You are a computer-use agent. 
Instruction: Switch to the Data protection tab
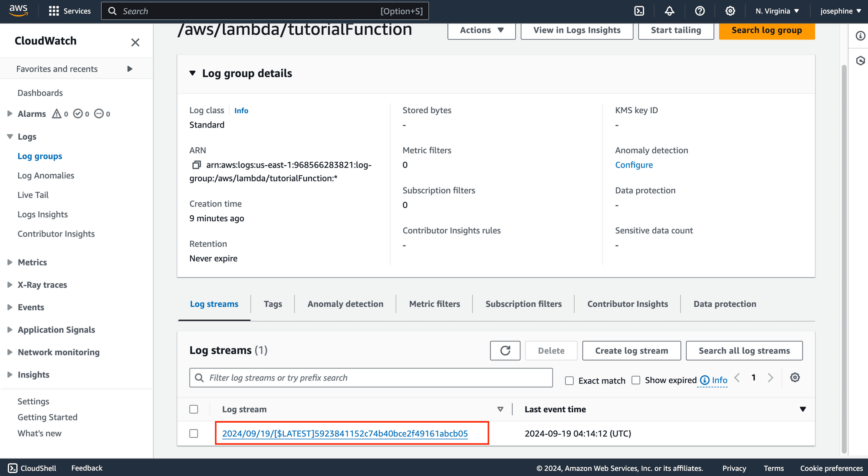pyautogui.click(x=725, y=304)
